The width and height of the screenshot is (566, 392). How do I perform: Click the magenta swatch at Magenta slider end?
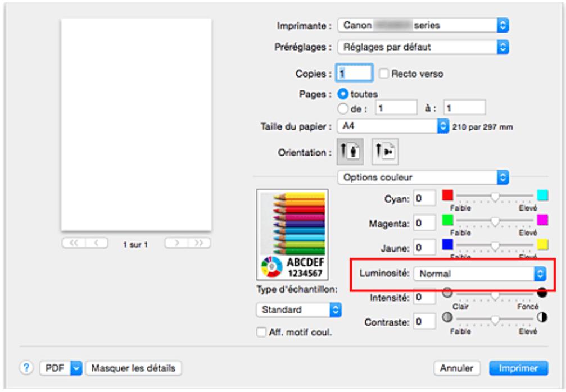click(542, 220)
